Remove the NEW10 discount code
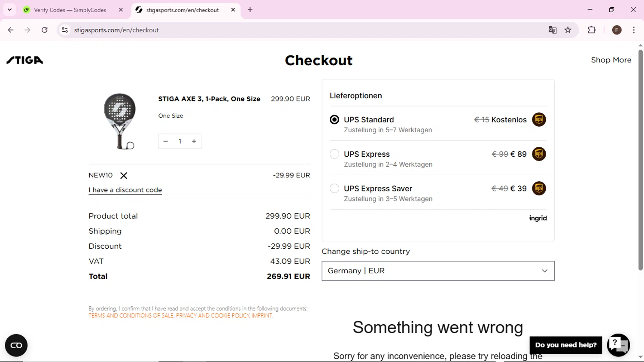 (x=124, y=176)
